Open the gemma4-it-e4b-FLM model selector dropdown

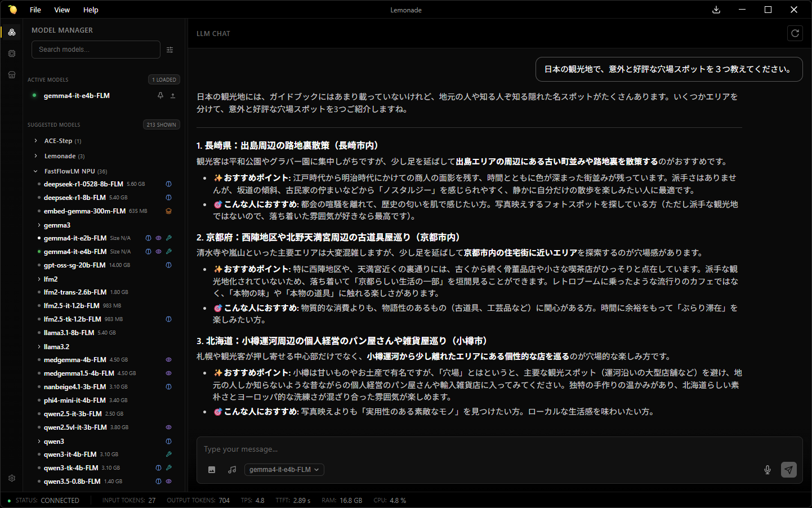284,470
